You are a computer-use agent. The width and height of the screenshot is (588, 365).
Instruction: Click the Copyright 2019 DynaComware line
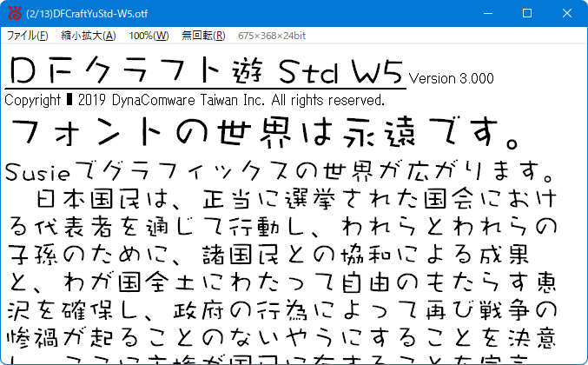195,100
